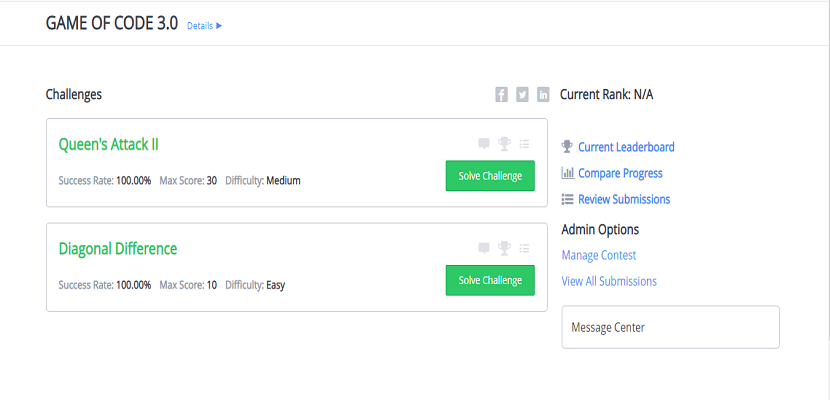The image size is (830, 400).
Task: Click Diagonal Difference trophy leaderboard icon
Action: click(504, 248)
